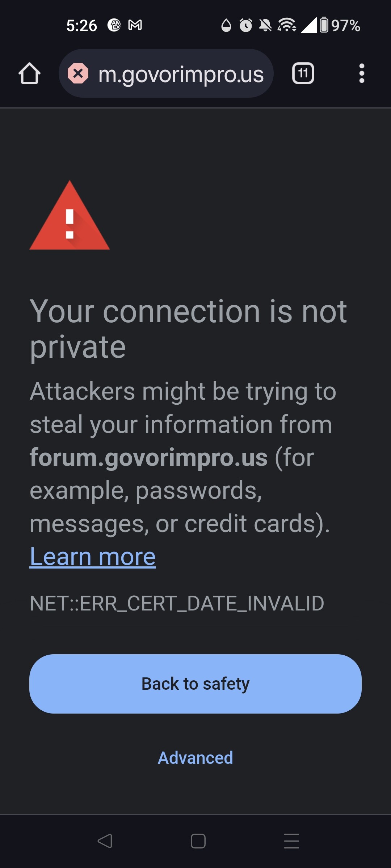
Task: Click the Back to safety button
Action: click(195, 684)
